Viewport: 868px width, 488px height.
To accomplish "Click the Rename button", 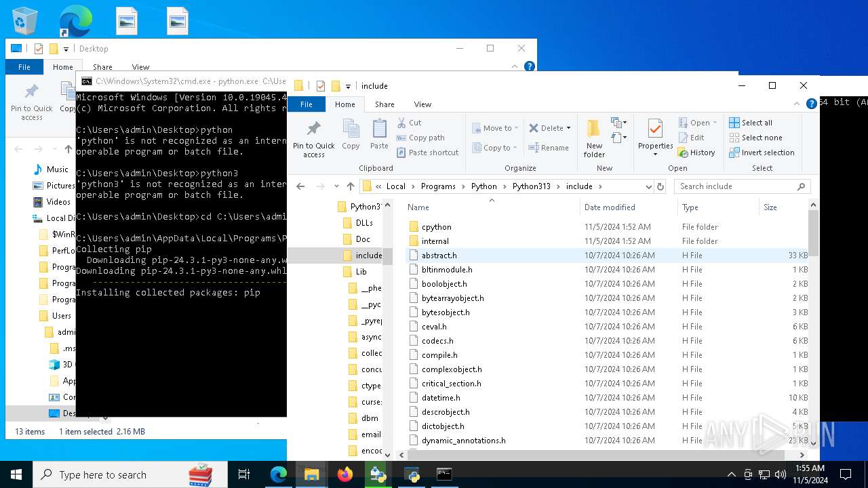I will [549, 148].
